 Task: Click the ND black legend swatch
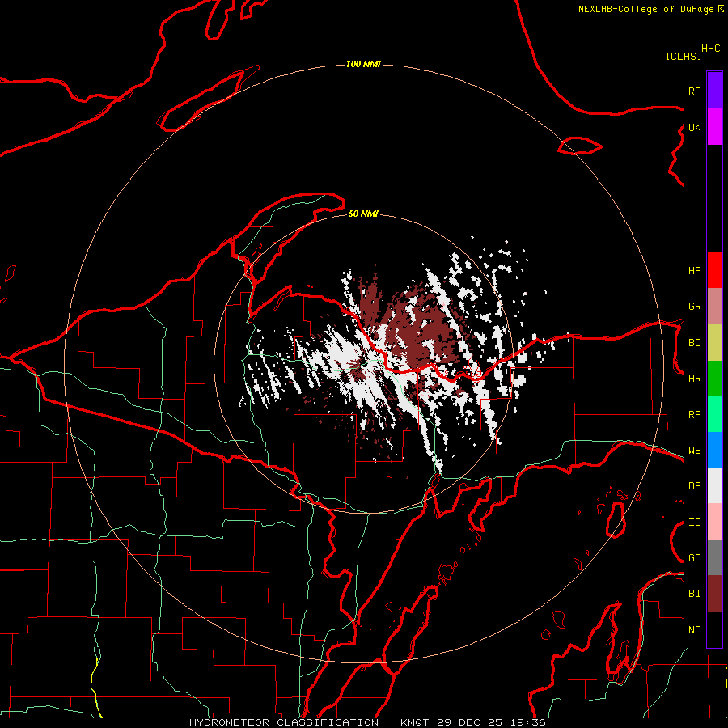point(714,629)
